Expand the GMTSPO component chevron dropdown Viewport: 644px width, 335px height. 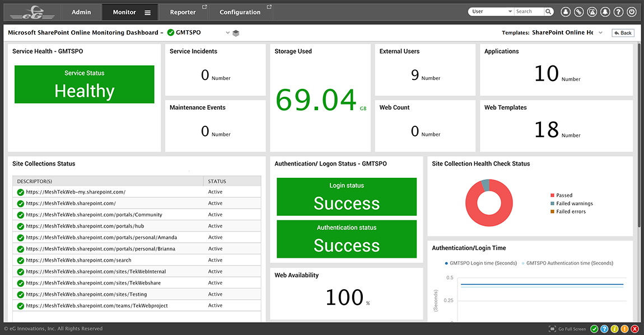pyautogui.click(x=227, y=33)
